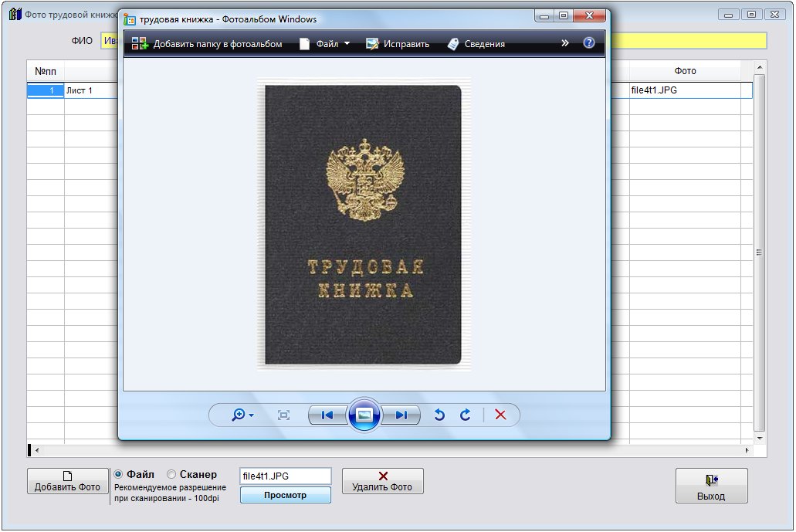Maximize the Photo Gallery window

coord(564,15)
